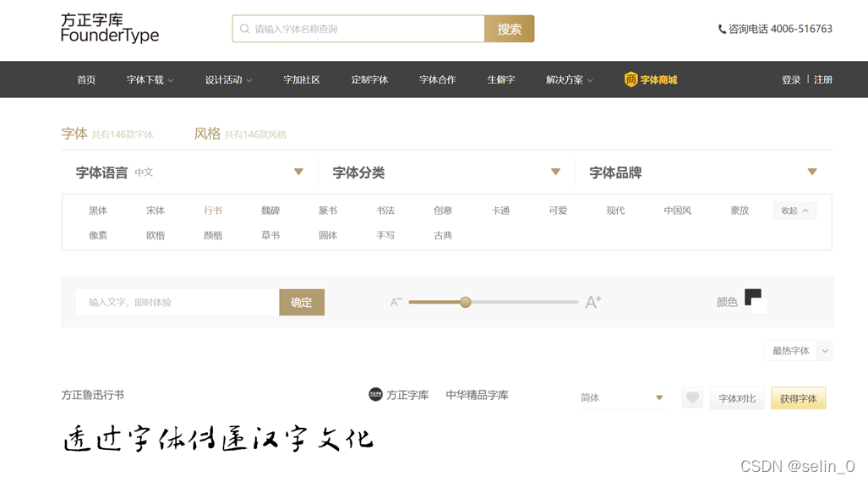Screen dimensions: 868x482
Task: Expand the 字体品牌 dropdown
Action: pos(812,172)
